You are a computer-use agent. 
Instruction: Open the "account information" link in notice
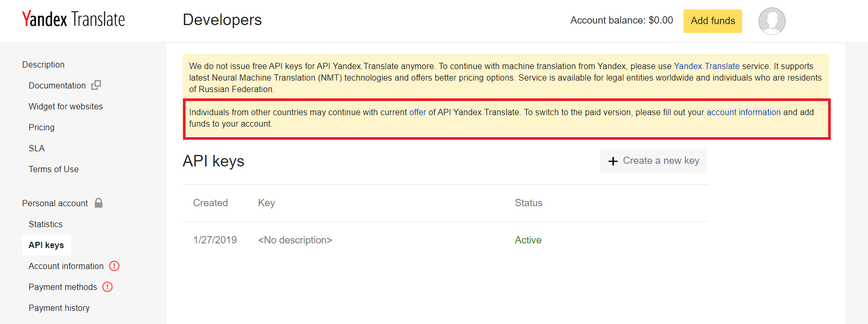click(743, 112)
